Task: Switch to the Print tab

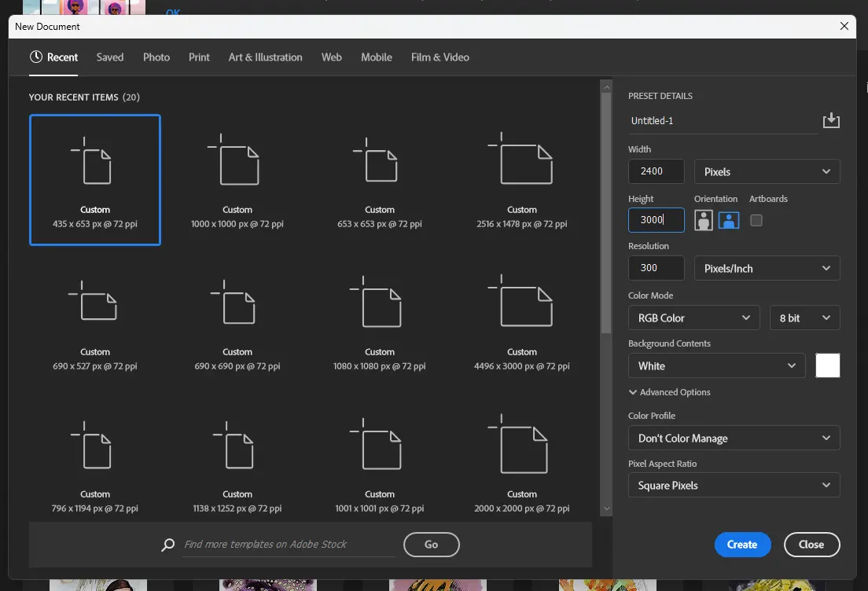Action: (x=199, y=57)
